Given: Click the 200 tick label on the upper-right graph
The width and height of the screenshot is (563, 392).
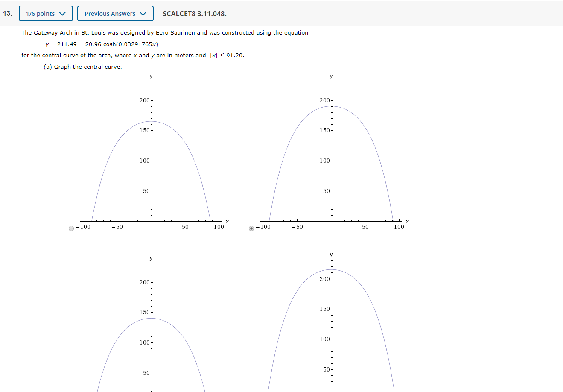Looking at the screenshot, I should pos(325,100).
